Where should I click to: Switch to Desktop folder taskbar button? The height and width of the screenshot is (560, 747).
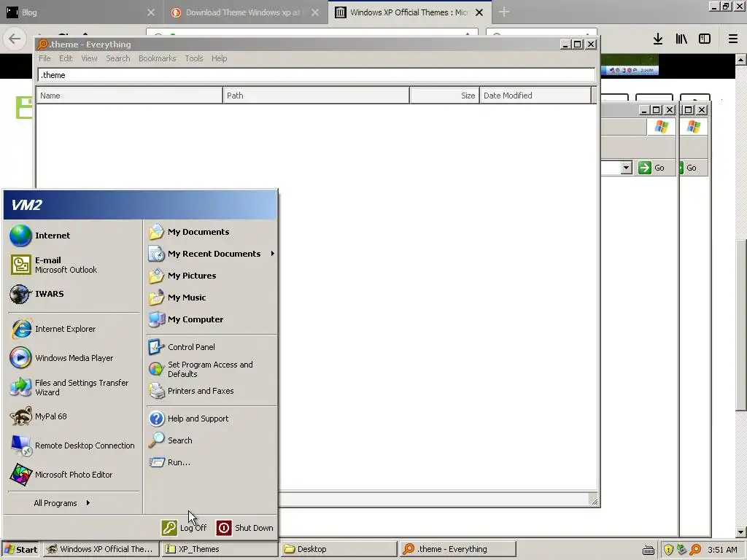pos(338,549)
